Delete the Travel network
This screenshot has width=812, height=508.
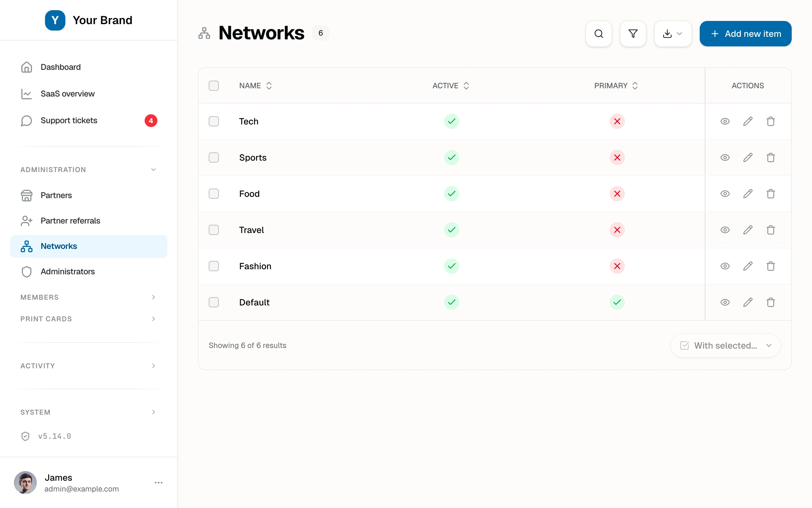coord(770,230)
